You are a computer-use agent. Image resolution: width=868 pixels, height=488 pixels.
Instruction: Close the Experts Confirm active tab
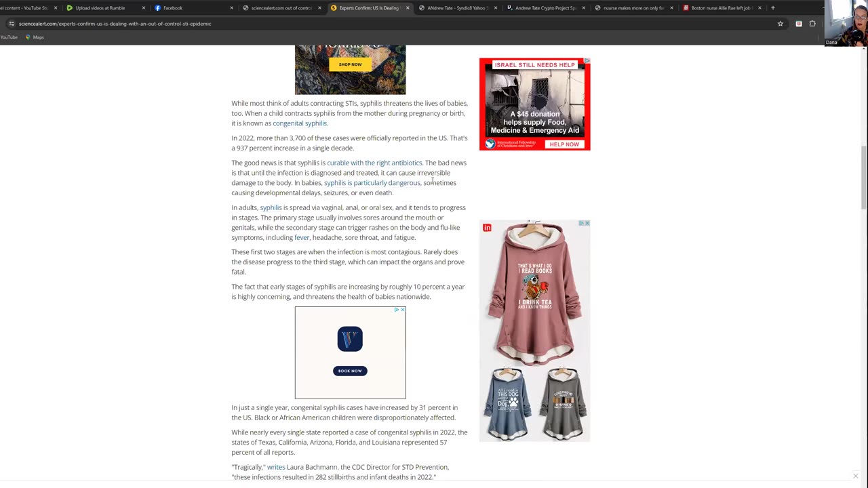(x=408, y=8)
